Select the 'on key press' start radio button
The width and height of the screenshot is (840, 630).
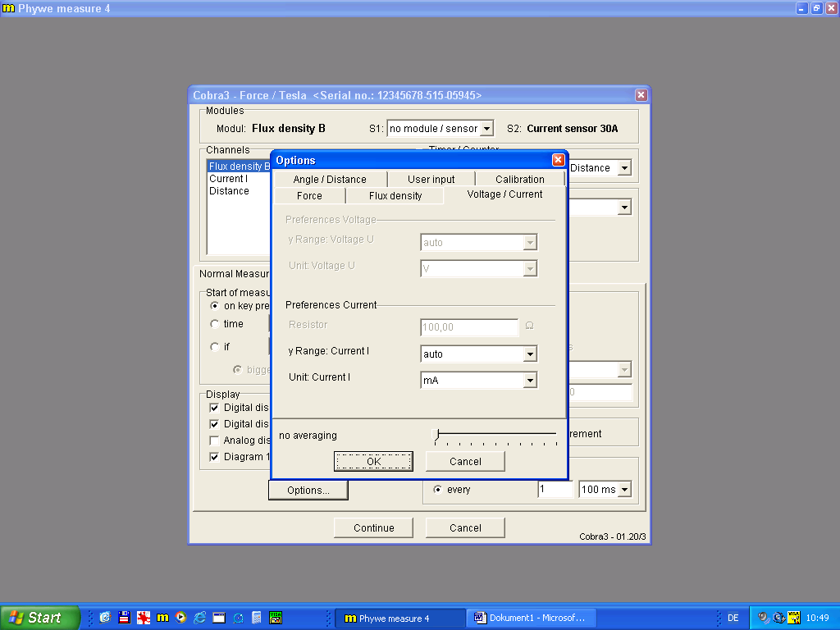point(215,306)
